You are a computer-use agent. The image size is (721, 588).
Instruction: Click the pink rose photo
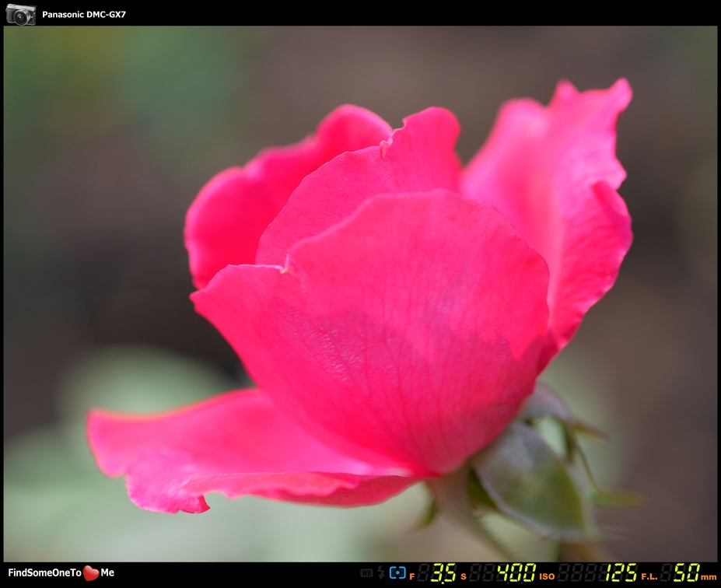(x=361, y=294)
